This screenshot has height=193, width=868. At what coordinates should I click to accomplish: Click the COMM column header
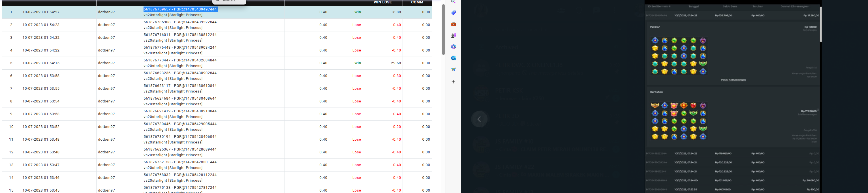click(x=417, y=2)
